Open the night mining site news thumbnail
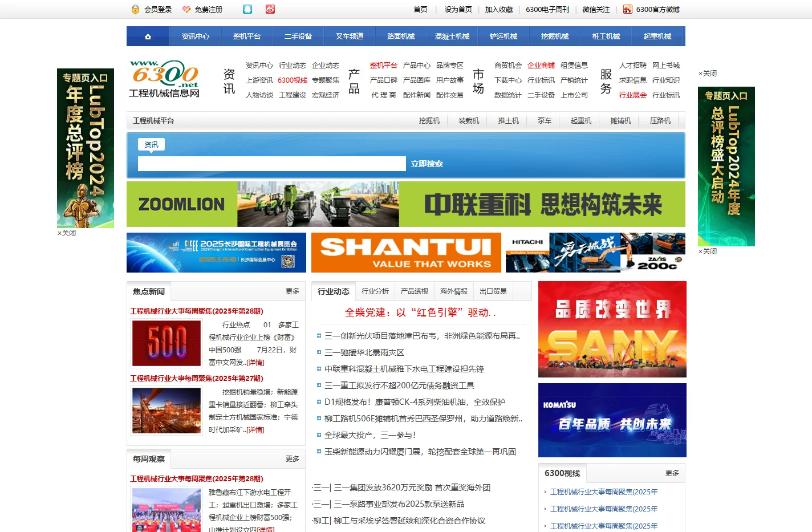The image size is (812, 532). pos(167,411)
